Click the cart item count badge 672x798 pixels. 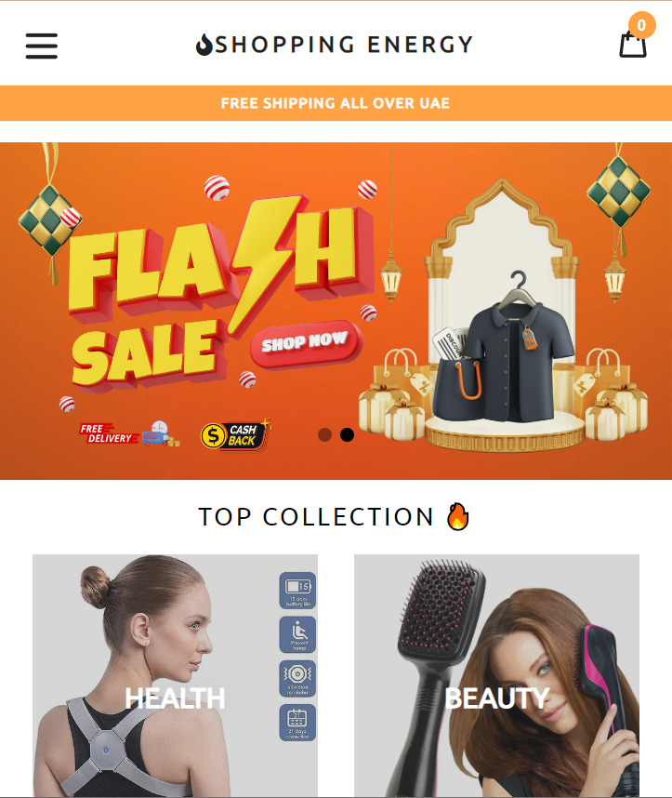pyautogui.click(x=641, y=25)
